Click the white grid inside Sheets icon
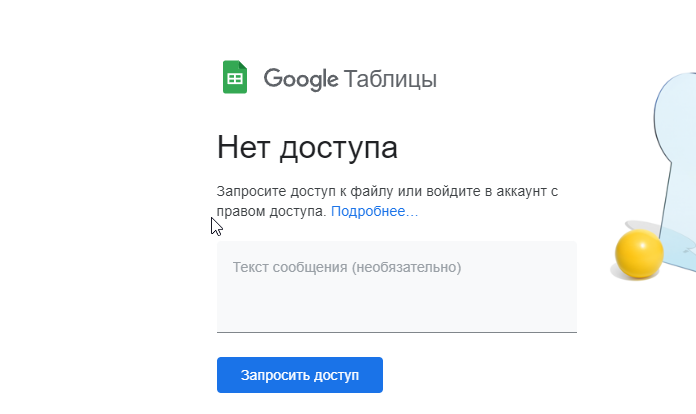Viewport: 696px width, 414px height. coord(235,79)
